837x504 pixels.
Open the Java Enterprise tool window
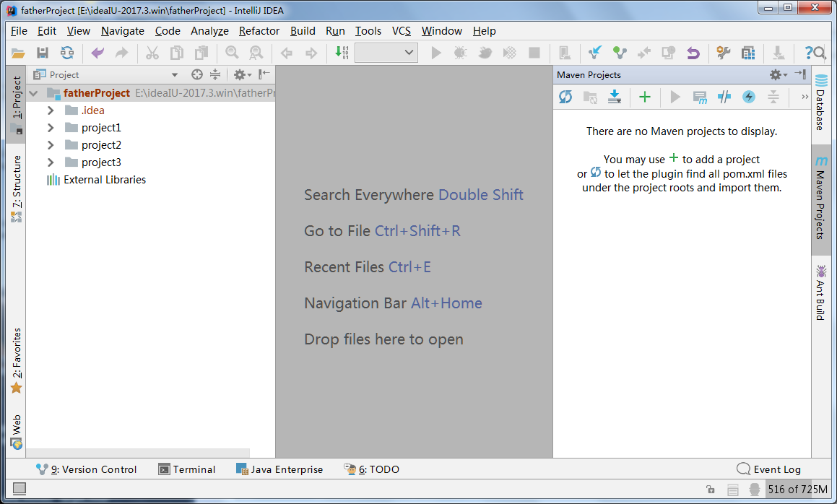tap(279, 469)
